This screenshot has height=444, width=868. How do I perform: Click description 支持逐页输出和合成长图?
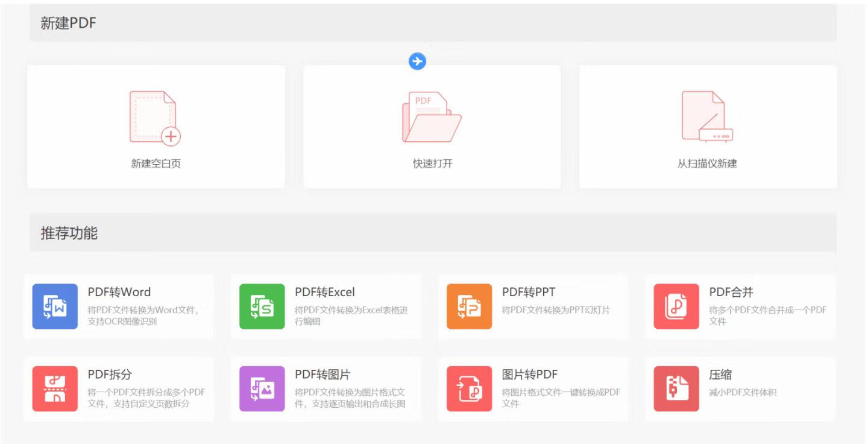click(x=358, y=404)
